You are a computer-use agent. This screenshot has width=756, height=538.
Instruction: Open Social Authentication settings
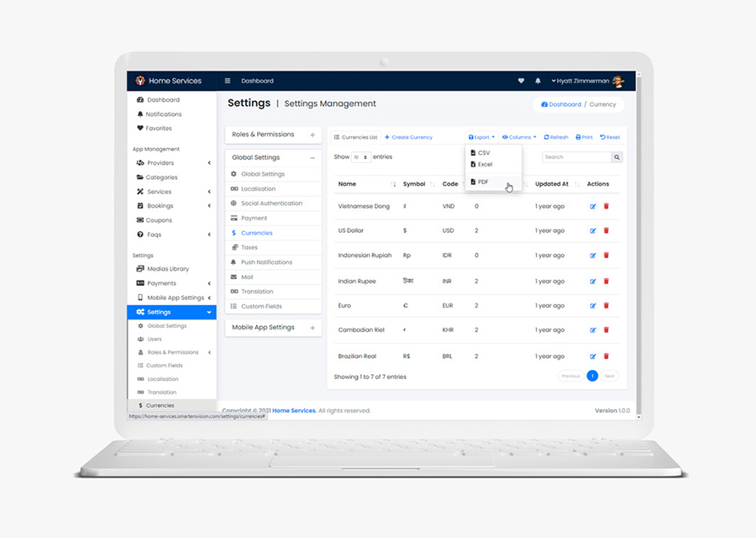pos(273,203)
